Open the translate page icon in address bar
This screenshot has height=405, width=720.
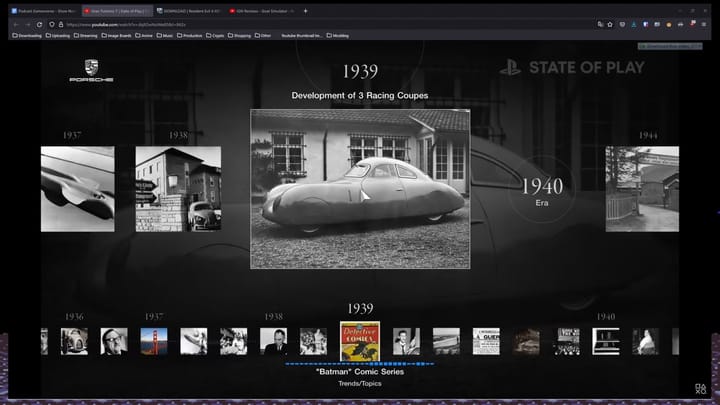coord(600,24)
